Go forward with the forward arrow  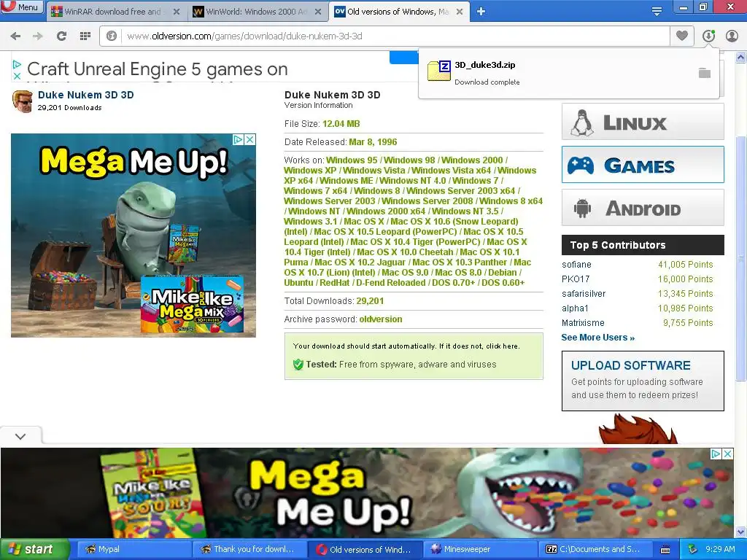click(x=38, y=36)
